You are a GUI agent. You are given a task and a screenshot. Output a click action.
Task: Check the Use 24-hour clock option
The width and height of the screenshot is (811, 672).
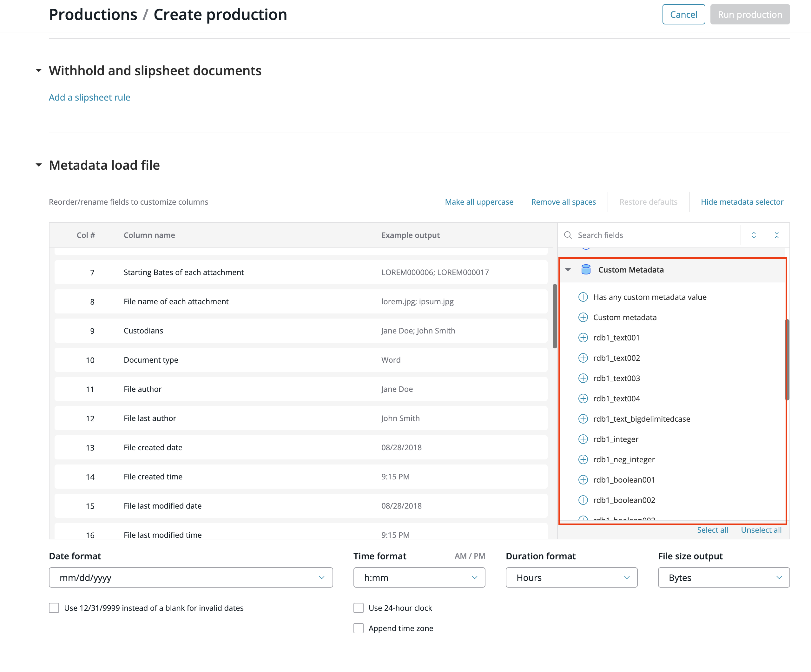[359, 608]
